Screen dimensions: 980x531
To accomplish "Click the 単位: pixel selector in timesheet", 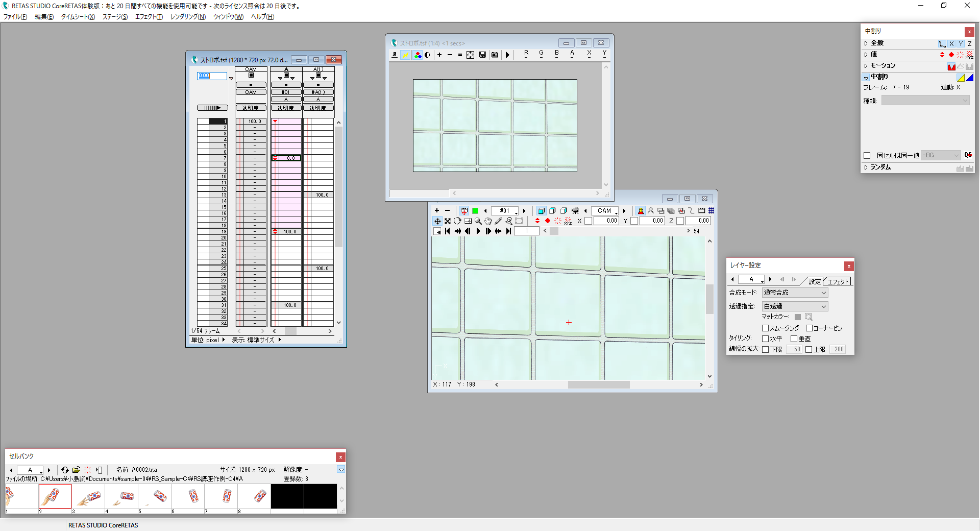I will (x=208, y=340).
